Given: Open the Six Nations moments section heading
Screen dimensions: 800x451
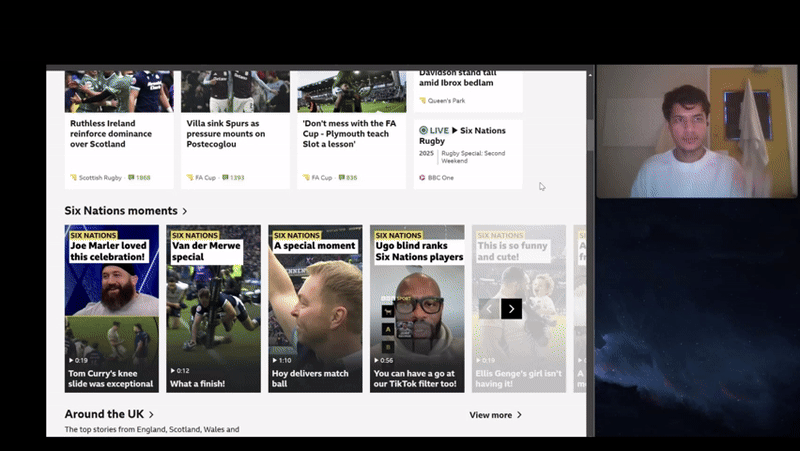Looking at the screenshot, I should tap(121, 211).
